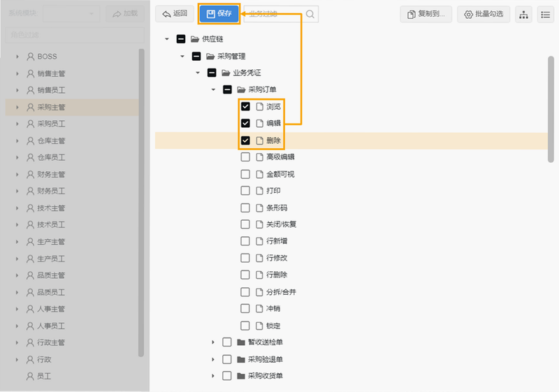Expand the 暂收送检单 tree node
Image resolution: width=559 pixels, height=392 pixels.
[x=213, y=342]
